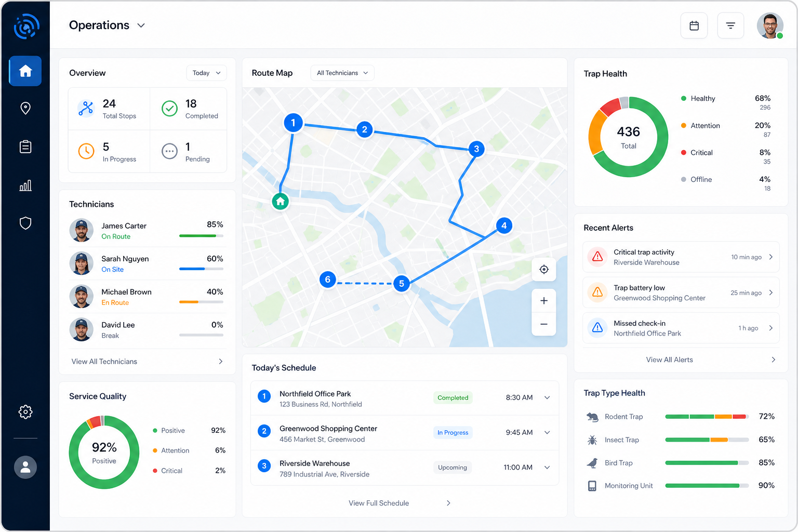
Task: Click the Critical legend dot in Trap Health
Action: pyautogui.click(x=684, y=152)
